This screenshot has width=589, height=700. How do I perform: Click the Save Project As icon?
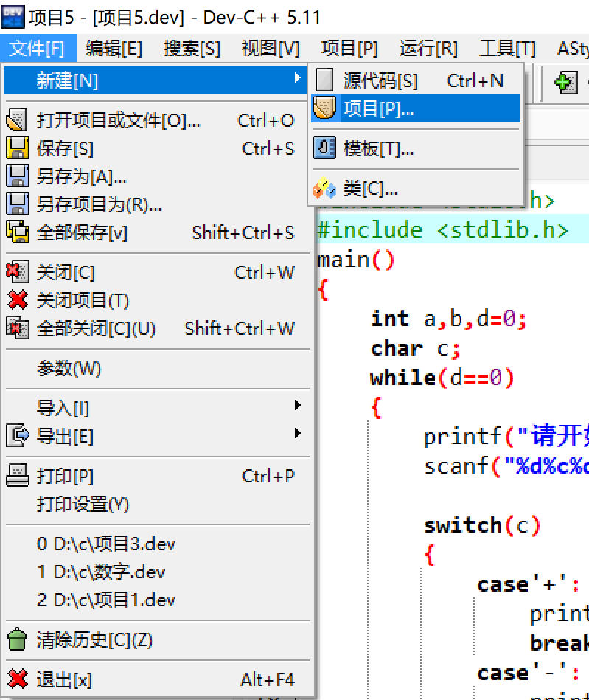[18, 204]
